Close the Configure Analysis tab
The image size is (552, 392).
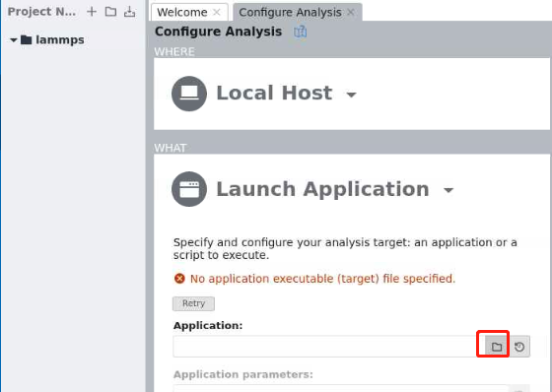(351, 13)
